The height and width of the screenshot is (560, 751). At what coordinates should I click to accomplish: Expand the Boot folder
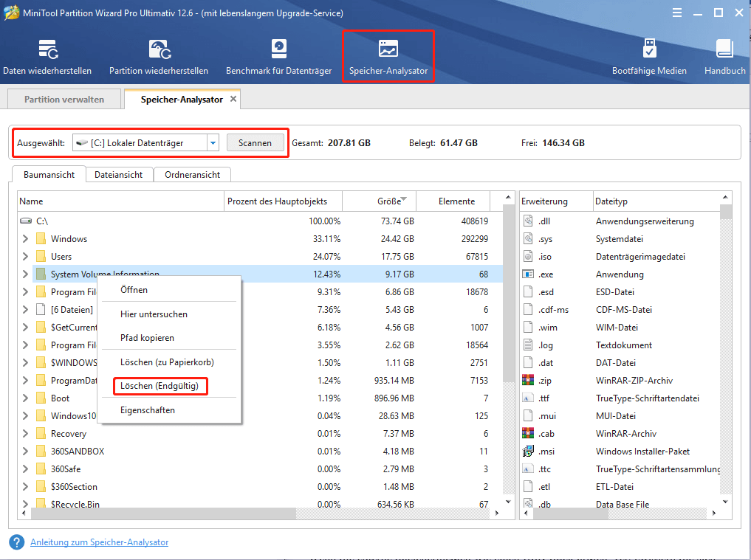coord(25,398)
